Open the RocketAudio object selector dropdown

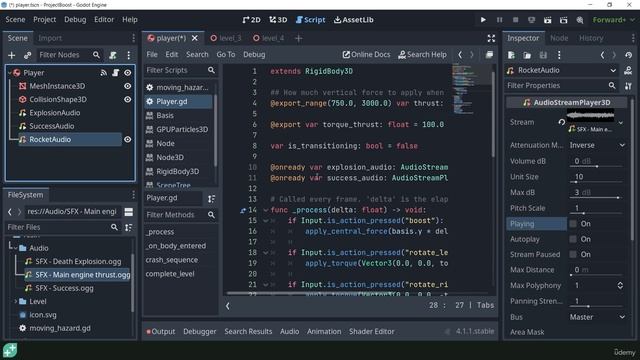click(562, 70)
